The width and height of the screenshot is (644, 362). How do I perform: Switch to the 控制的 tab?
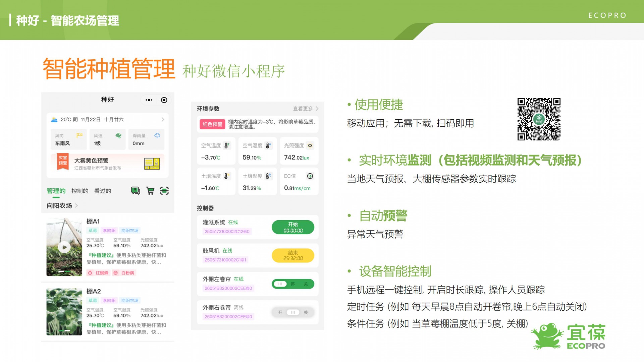tap(80, 191)
